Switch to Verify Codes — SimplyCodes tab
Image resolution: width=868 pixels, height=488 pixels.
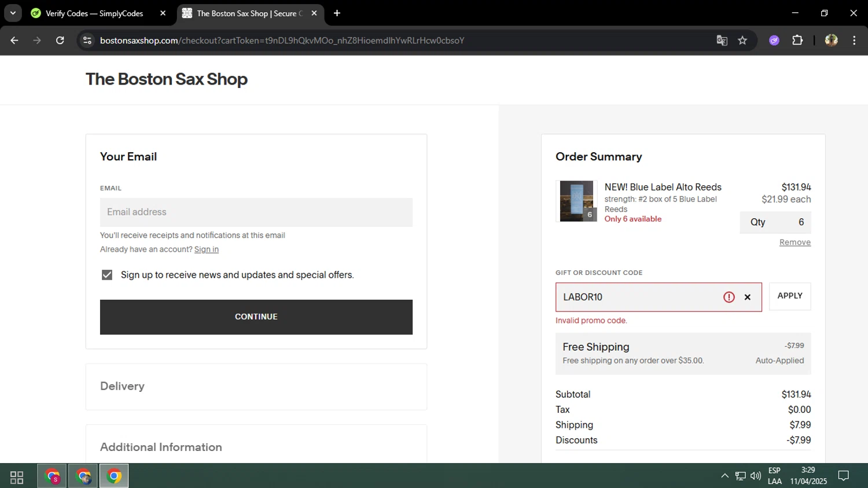pos(94,13)
